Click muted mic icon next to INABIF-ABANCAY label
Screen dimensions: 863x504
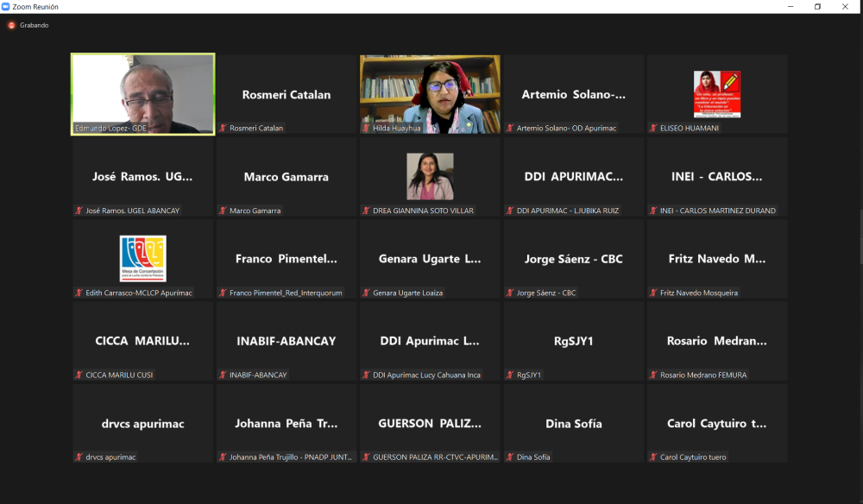pos(223,375)
